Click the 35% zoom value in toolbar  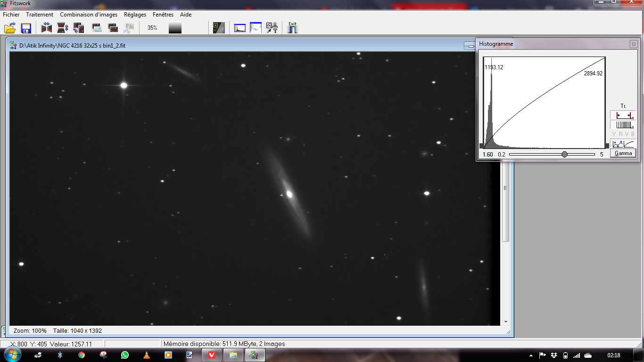152,28
